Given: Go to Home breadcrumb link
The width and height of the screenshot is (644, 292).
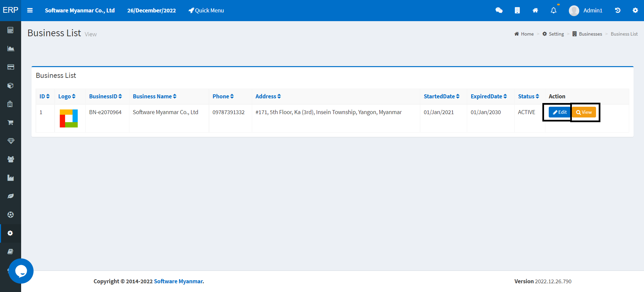Looking at the screenshot, I should click(524, 34).
